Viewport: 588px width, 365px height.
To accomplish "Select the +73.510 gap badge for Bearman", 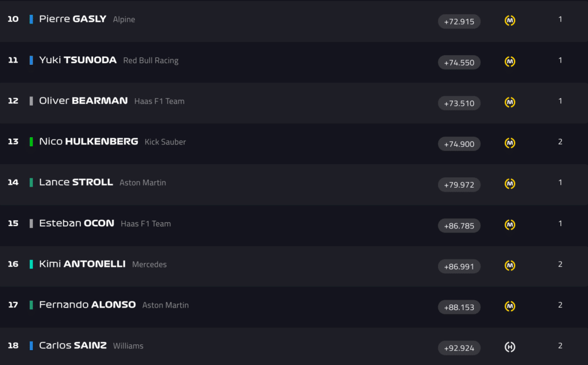I will coord(459,103).
